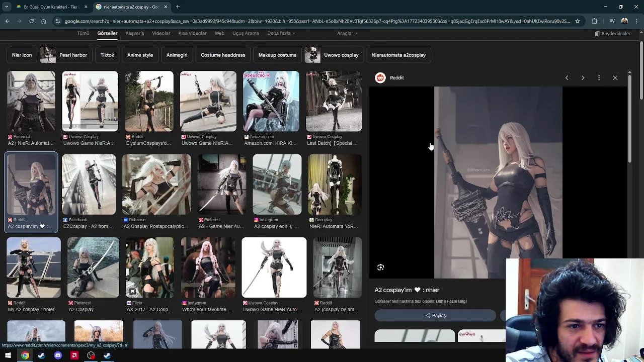Screen dimensions: 644x362
Task: Expand the Daha fazla dropdown
Action: [281, 33]
